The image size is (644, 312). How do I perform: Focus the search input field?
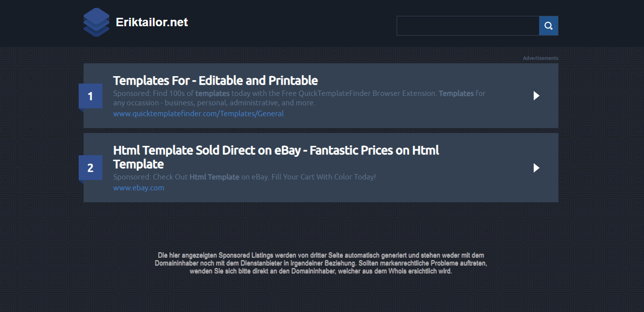[467, 26]
